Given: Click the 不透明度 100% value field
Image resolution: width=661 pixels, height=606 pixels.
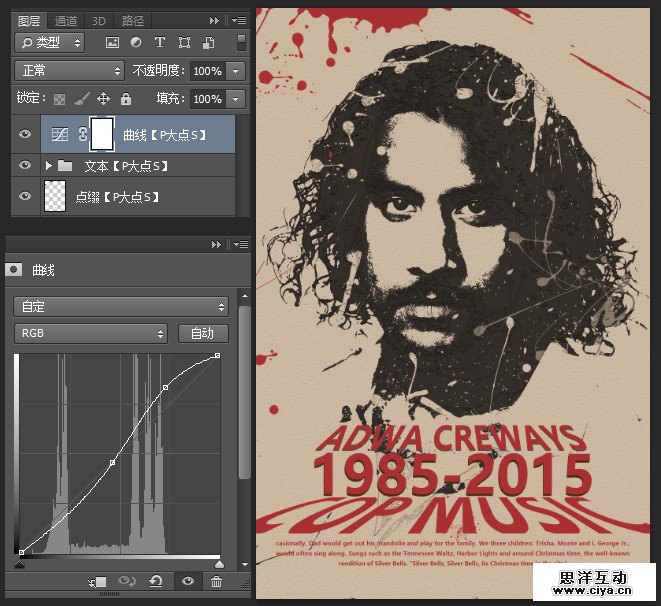Looking at the screenshot, I should (207, 71).
